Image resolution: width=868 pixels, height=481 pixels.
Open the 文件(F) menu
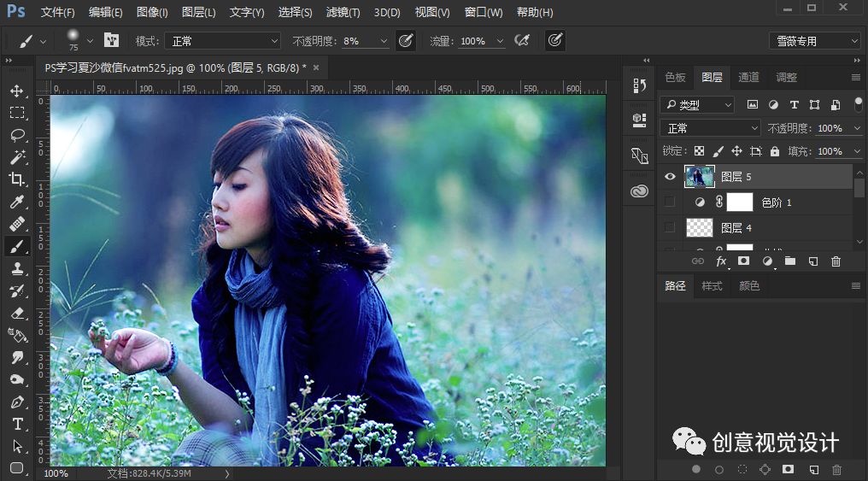pos(57,12)
